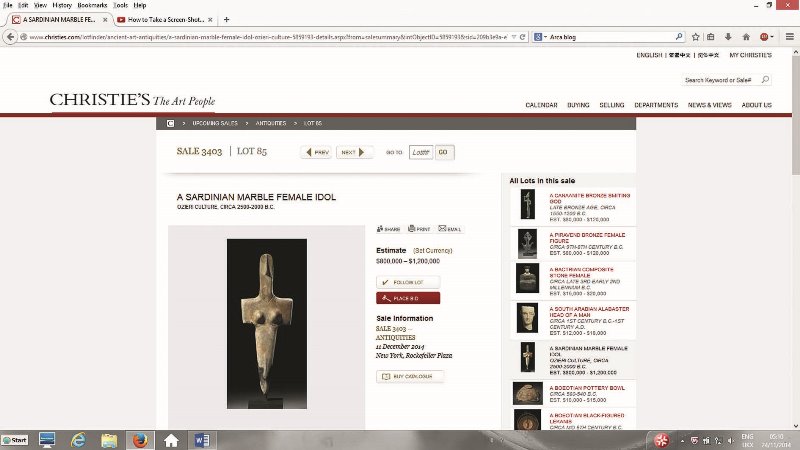Screen dimensions: 800x450
Task: Open the Departments navigation link
Action: tap(655, 105)
